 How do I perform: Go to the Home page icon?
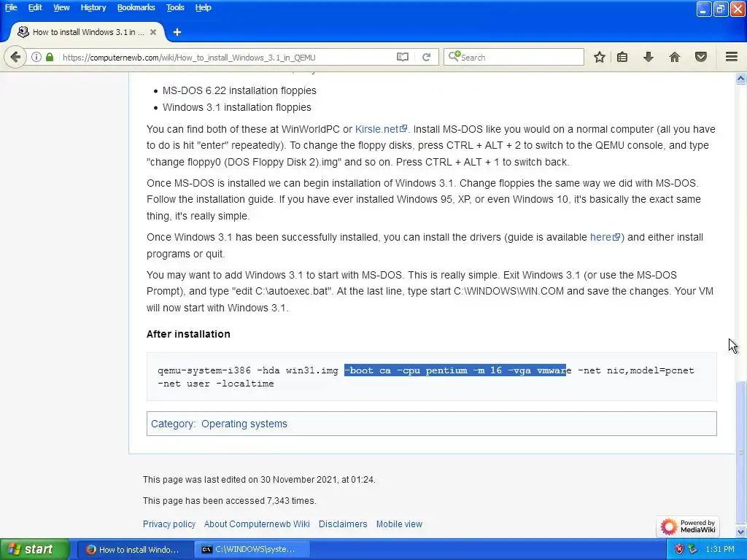pos(675,57)
